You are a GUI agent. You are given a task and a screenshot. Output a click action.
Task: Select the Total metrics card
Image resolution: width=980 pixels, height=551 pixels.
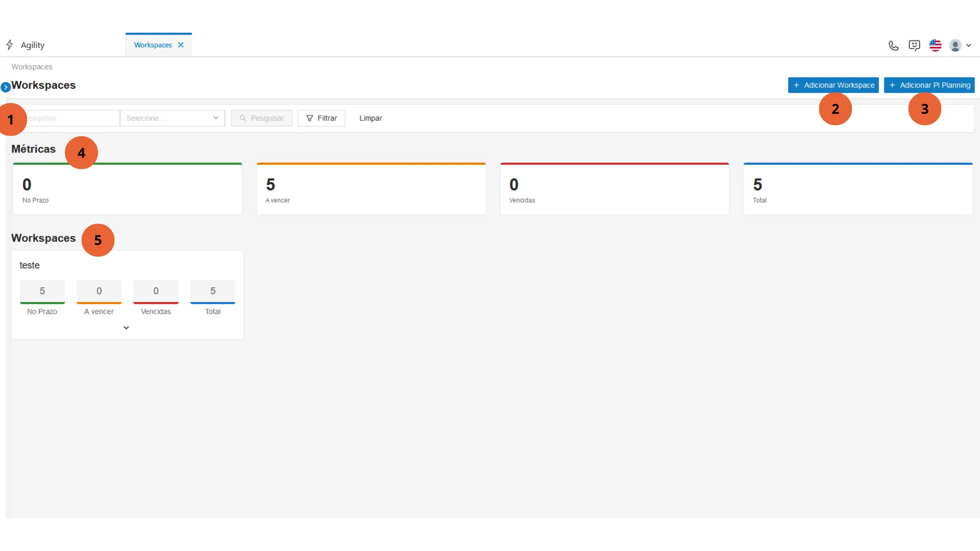pyautogui.click(x=858, y=189)
